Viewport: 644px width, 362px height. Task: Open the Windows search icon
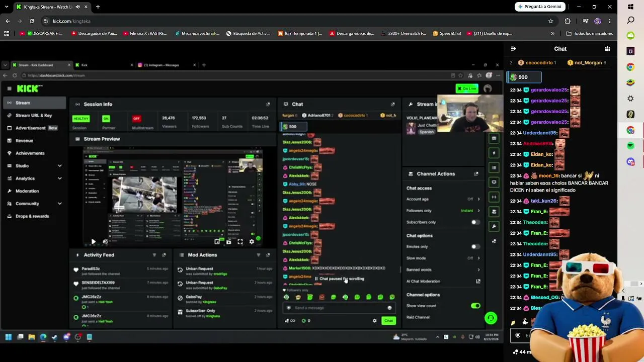tap(630, 20)
